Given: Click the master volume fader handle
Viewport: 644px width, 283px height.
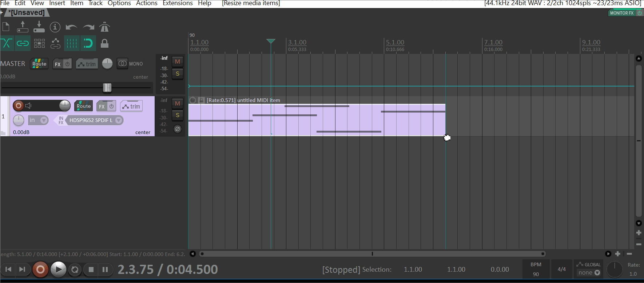Looking at the screenshot, I should coord(107,87).
